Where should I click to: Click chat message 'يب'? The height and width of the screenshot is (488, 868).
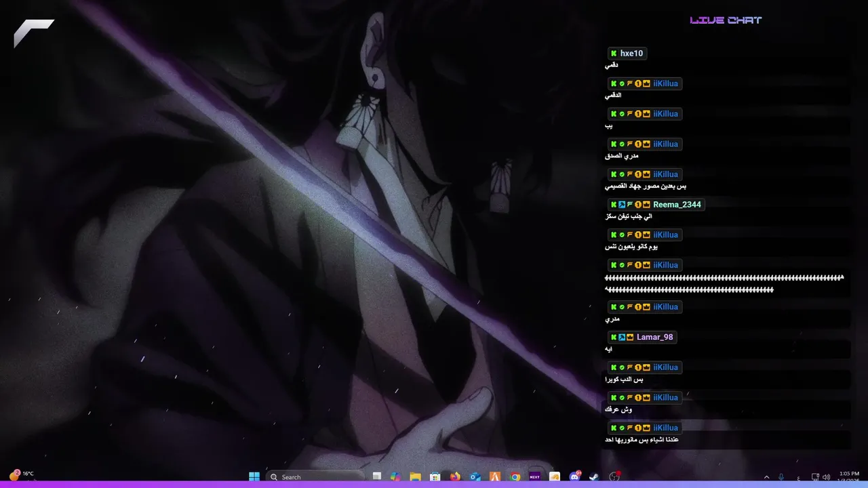point(608,126)
